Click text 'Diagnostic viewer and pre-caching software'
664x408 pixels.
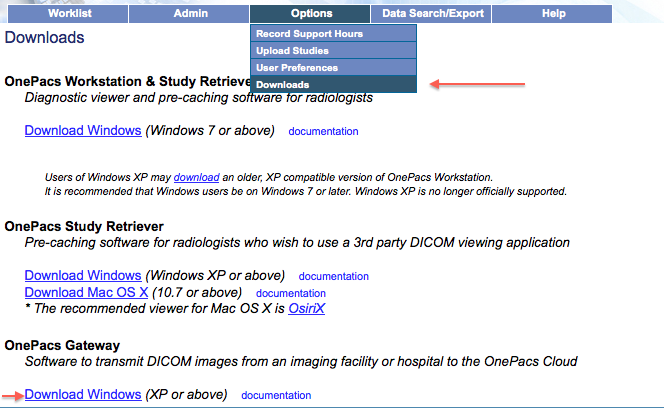(153, 97)
